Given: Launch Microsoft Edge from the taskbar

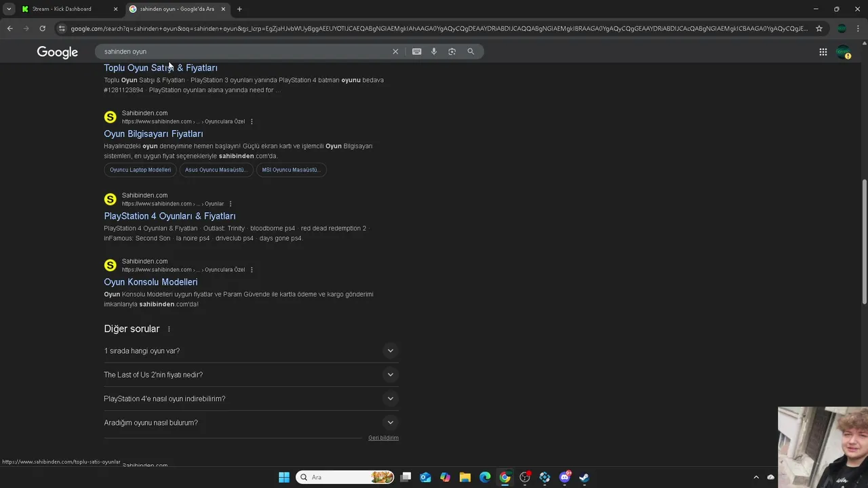Looking at the screenshot, I should pyautogui.click(x=485, y=477).
